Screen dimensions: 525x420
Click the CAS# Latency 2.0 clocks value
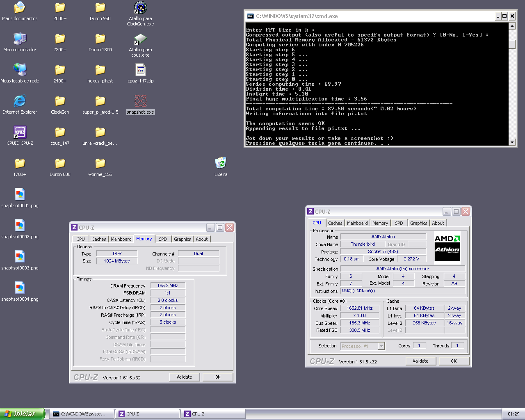tap(168, 300)
